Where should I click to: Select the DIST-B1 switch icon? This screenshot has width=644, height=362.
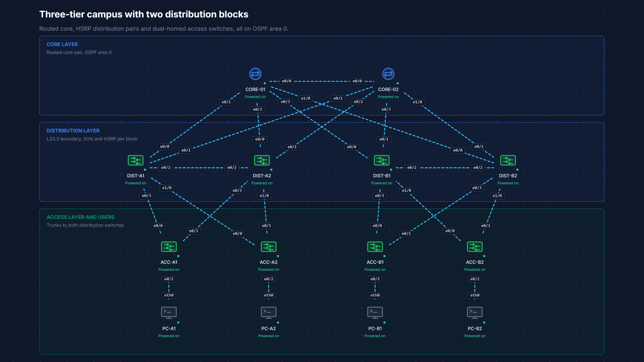coord(382,160)
